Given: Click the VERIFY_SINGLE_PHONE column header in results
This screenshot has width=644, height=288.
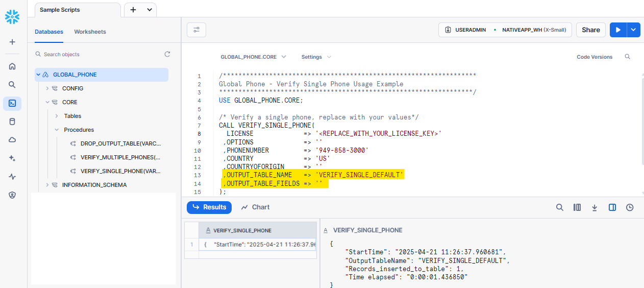Looking at the screenshot, I should tap(258, 230).
